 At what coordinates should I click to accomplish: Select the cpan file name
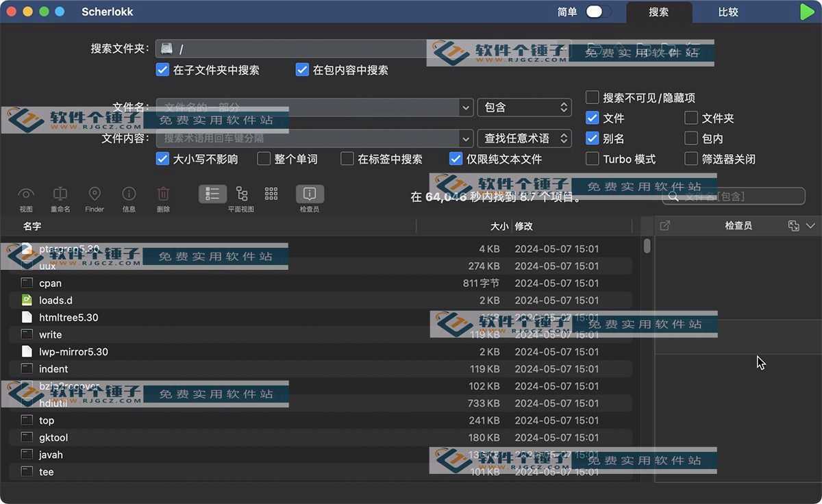(x=51, y=283)
